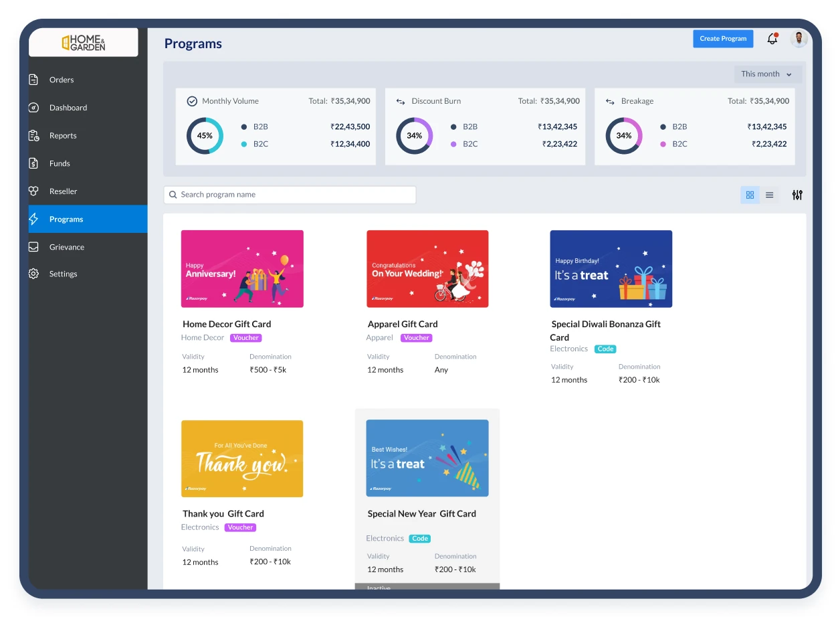The image size is (840, 617).
Task: Open the notifications bell icon
Action: pyautogui.click(x=772, y=39)
